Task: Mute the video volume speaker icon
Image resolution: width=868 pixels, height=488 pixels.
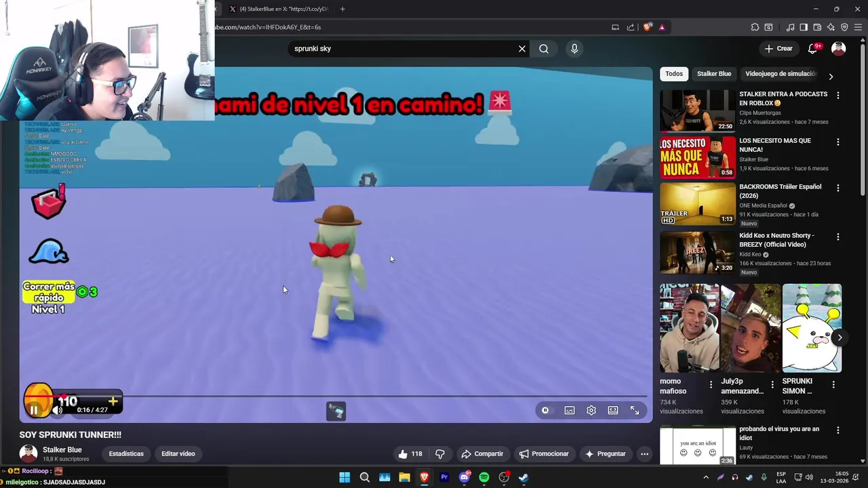Action: [x=58, y=410]
